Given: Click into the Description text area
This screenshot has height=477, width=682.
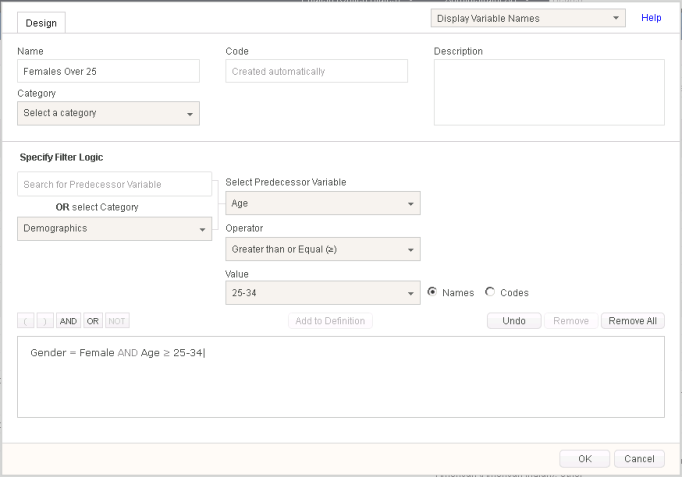Looking at the screenshot, I should pos(549,93).
